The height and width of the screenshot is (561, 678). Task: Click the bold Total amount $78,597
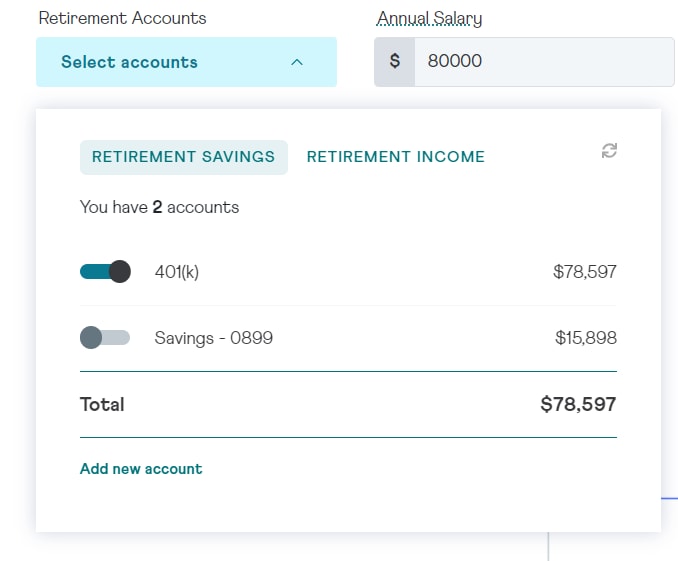pyautogui.click(x=578, y=404)
